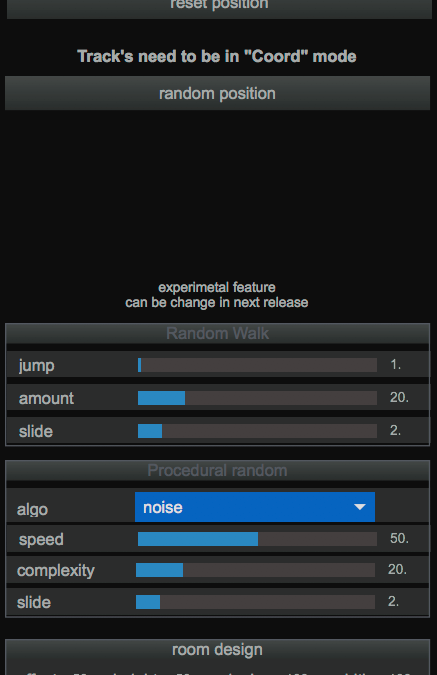The height and width of the screenshot is (675, 437).
Task: Click the jump slider bar
Action: [x=257, y=365]
